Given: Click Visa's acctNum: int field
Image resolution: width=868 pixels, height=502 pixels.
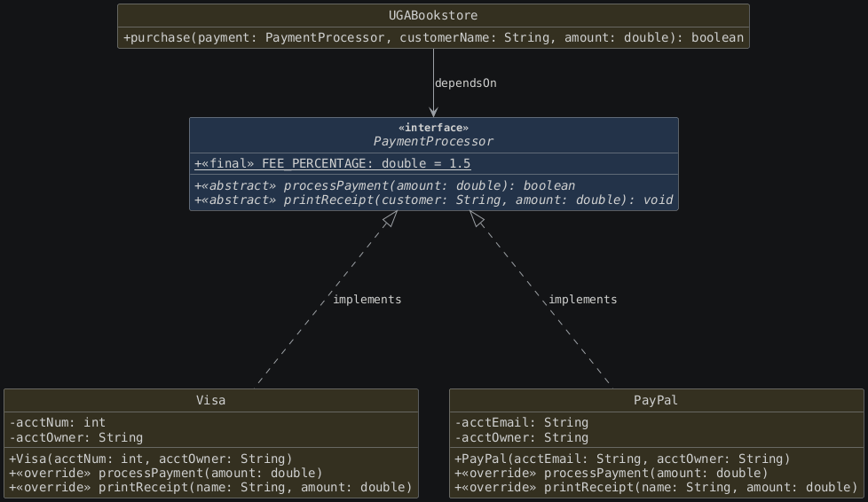Looking at the screenshot, I should tap(58, 422).
